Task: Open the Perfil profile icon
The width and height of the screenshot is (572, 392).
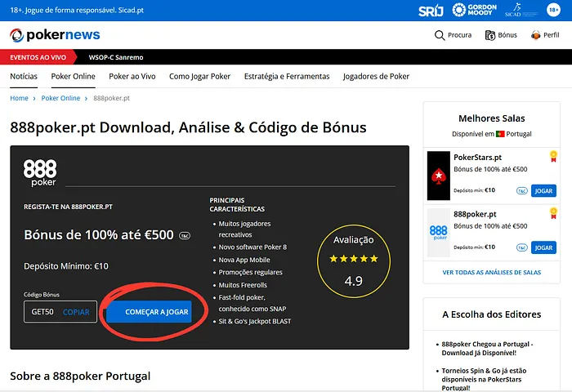Action: point(535,35)
